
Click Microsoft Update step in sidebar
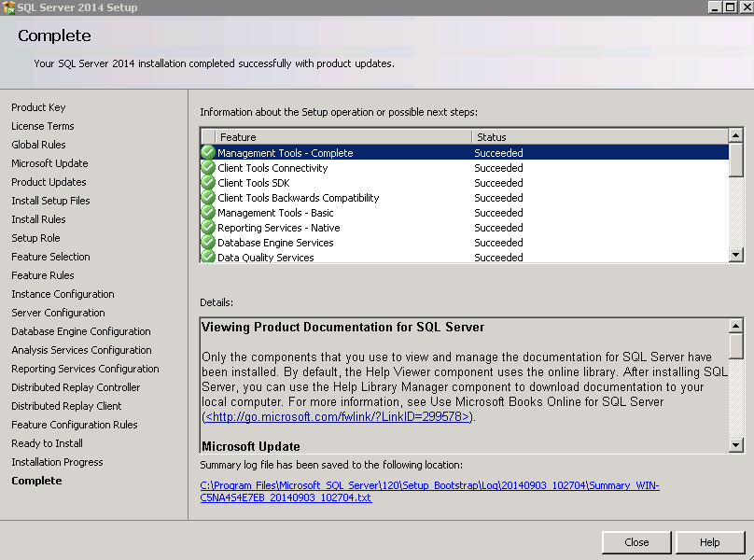(49, 163)
